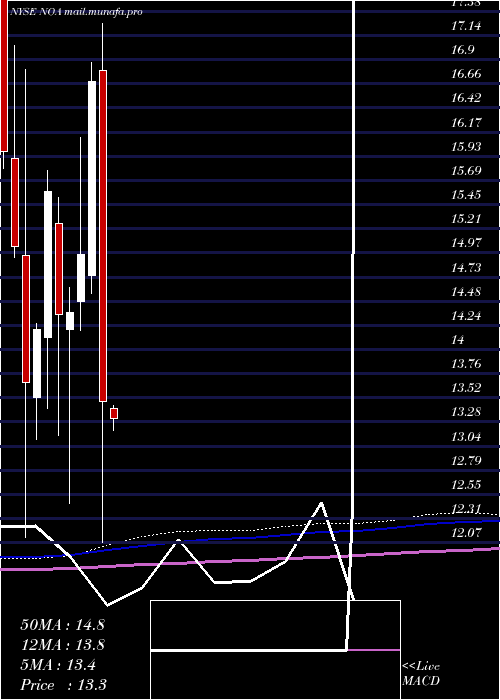Click the 15.69 price axis label

pos(466,171)
